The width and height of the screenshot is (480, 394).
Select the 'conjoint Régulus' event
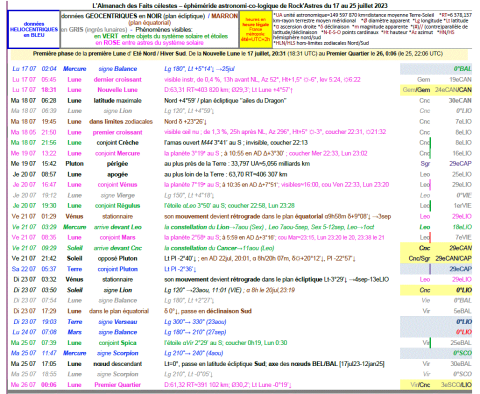click(117, 206)
